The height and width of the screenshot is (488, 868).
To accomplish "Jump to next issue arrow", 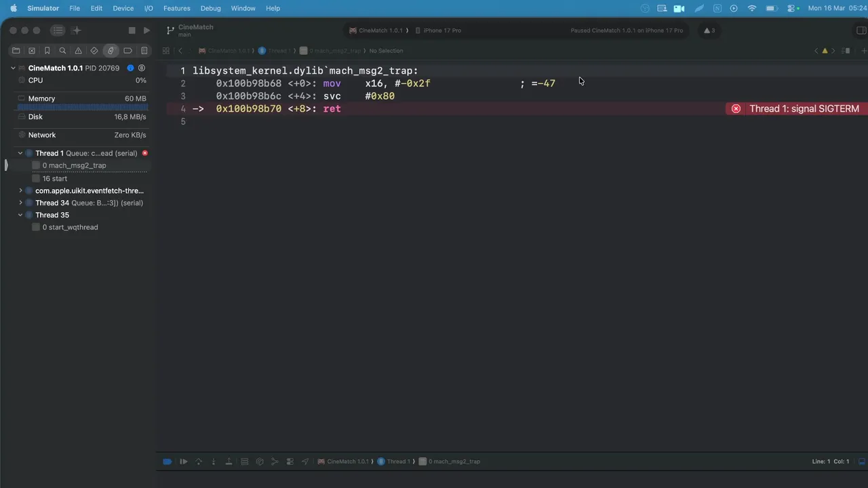I will pyautogui.click(x=833, y=51).
